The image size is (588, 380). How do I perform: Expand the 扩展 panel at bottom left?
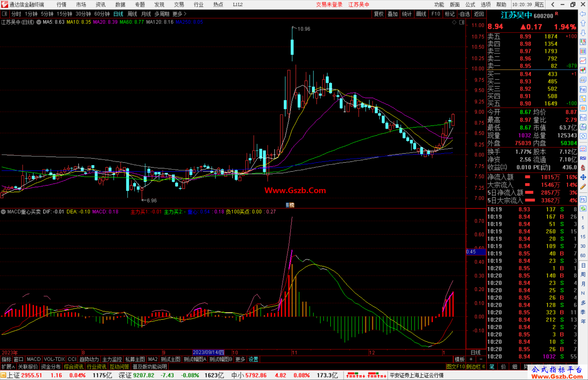click(8, 367)
